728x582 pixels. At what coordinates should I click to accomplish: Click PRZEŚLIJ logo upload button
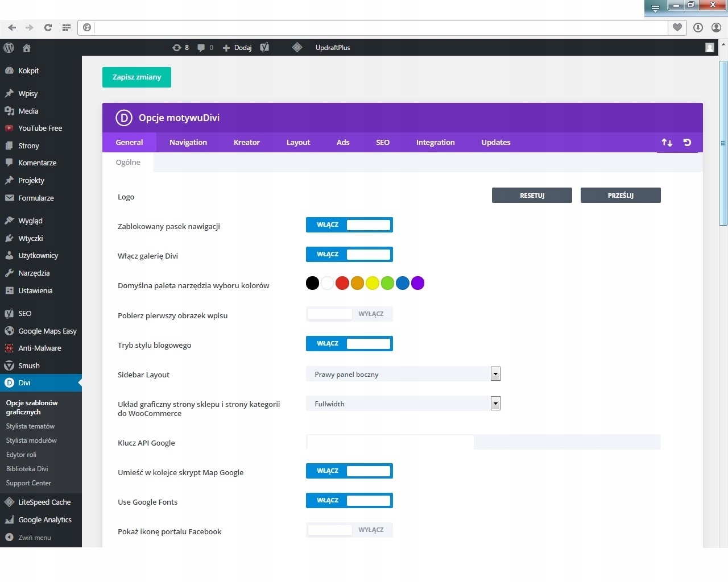(x=621, y=196)
